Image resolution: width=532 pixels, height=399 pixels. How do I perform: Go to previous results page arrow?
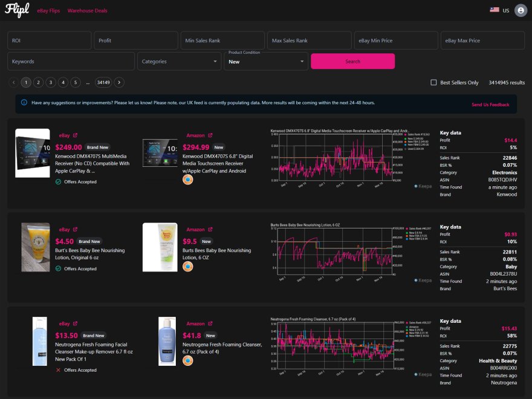13,82
